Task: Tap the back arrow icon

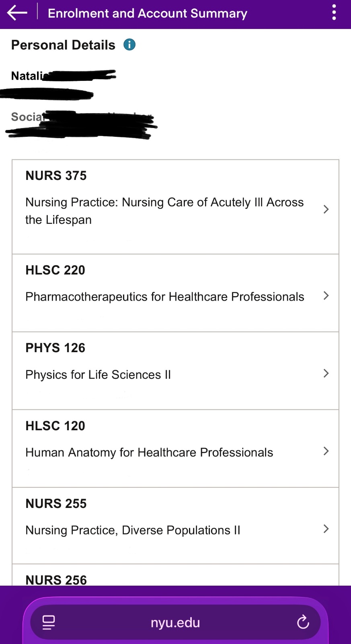Action: tap(17, 13)
